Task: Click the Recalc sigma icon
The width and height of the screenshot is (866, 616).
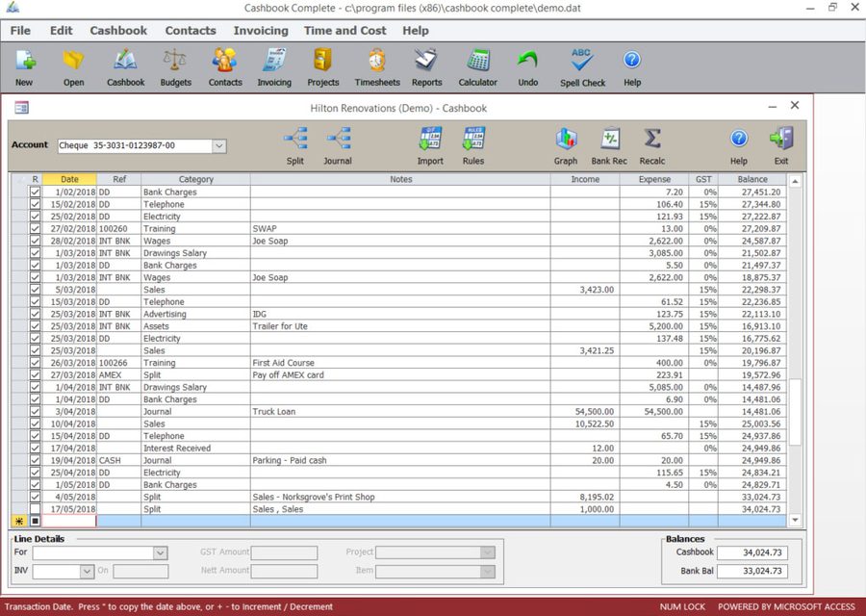Action: click(x=652, y=138)
